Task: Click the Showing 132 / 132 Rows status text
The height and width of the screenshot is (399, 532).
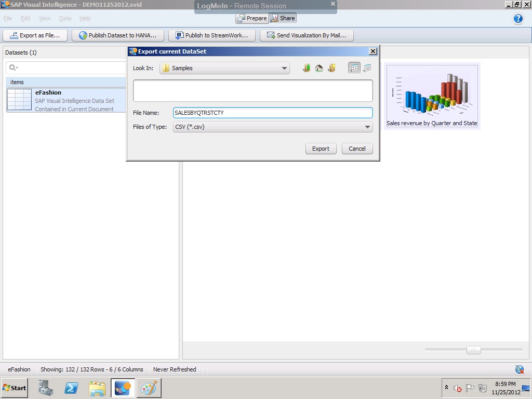Action: pos(91,369)
